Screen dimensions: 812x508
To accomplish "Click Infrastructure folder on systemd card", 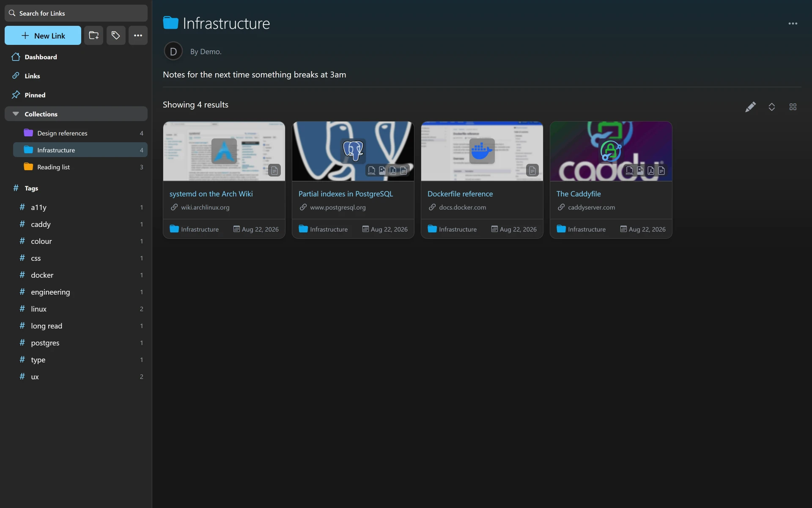I will tap(194, 229).
